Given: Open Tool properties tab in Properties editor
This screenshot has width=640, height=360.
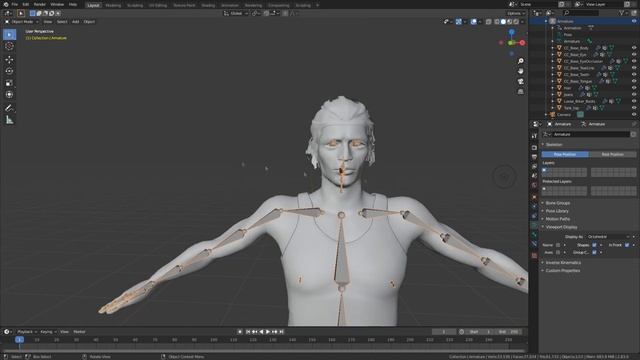Looking at the screenshot, I should [534, 136].
